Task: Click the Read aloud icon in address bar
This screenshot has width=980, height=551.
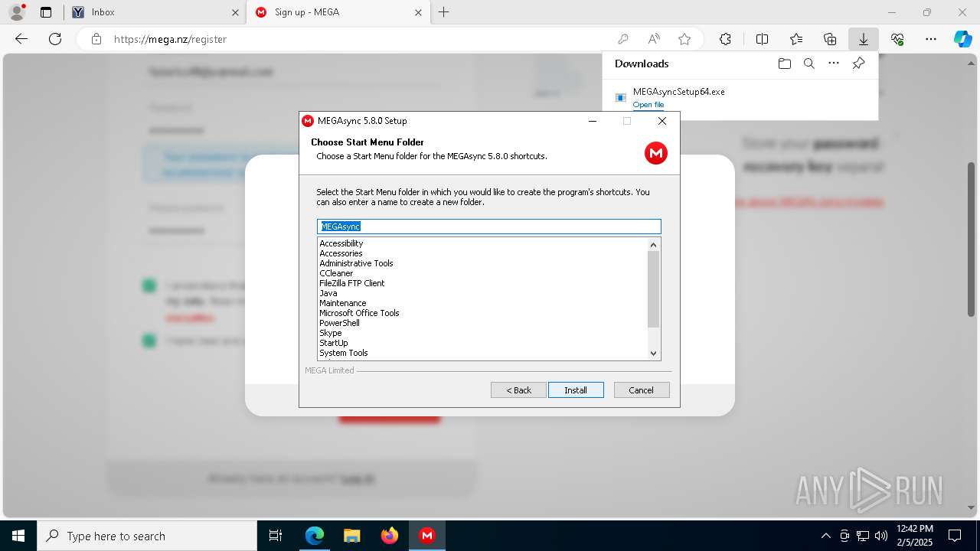Action: click(654, 39)
